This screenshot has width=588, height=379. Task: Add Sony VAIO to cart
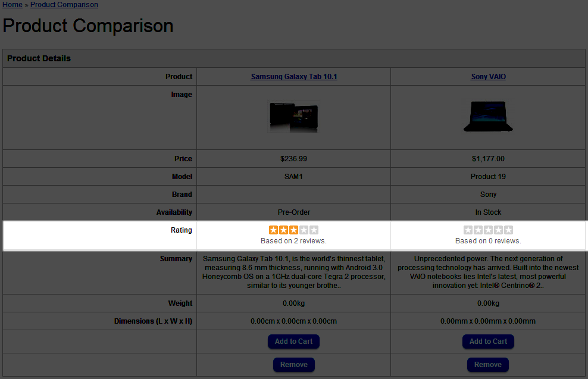click(488, 342)
